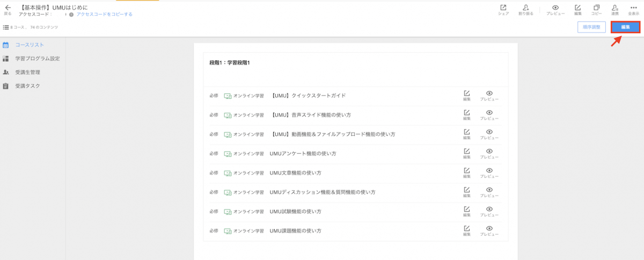Preview the UMU課題機能の使い方 course
Viewport: 644px width, 260px height.
(x=489, y=231)
